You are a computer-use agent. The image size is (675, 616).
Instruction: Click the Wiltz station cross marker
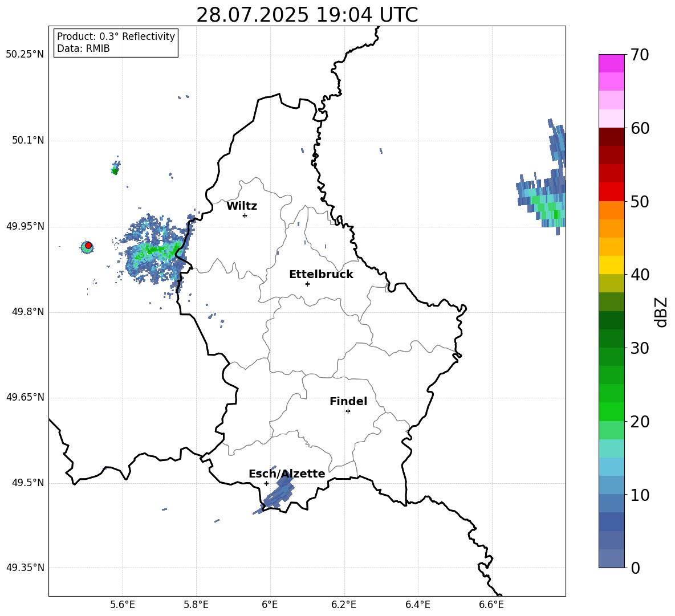(x=245, y=215)
